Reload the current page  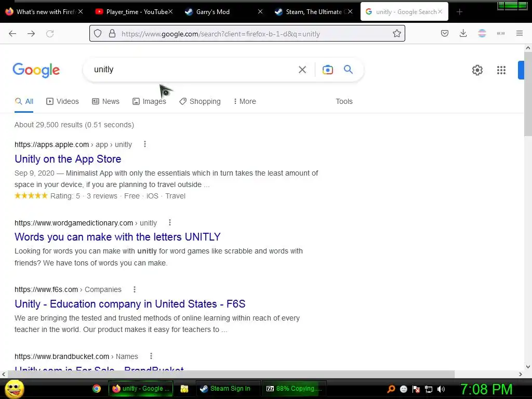point(50,34)
